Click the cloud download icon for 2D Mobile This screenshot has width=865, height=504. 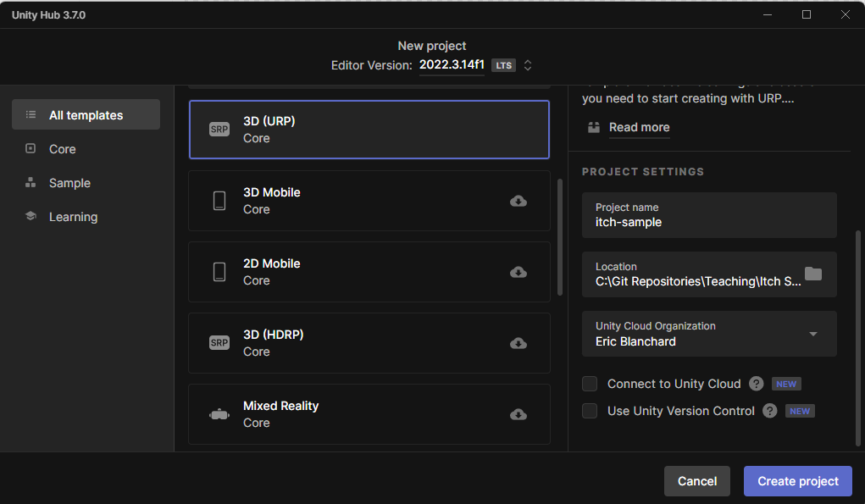(x=518, y=272)
